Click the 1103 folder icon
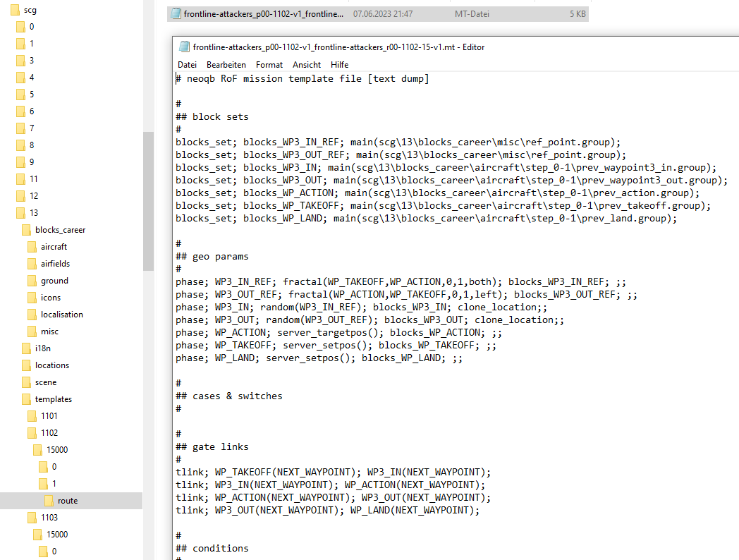 pos(32,518)
